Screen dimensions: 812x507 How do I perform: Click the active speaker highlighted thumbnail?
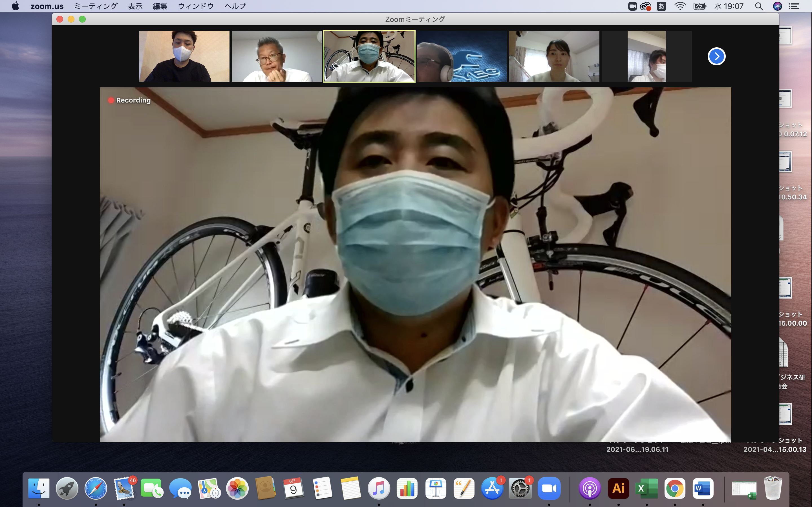369,56
